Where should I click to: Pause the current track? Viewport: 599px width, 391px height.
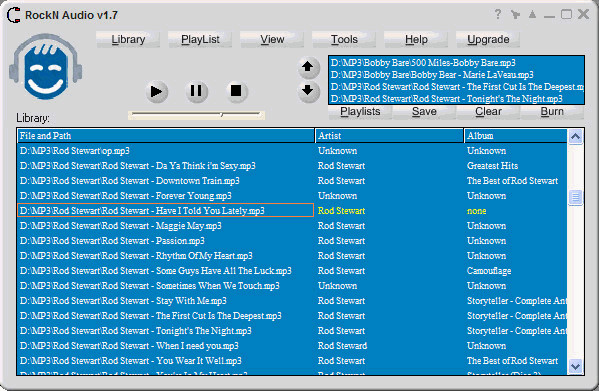(197, 91)
